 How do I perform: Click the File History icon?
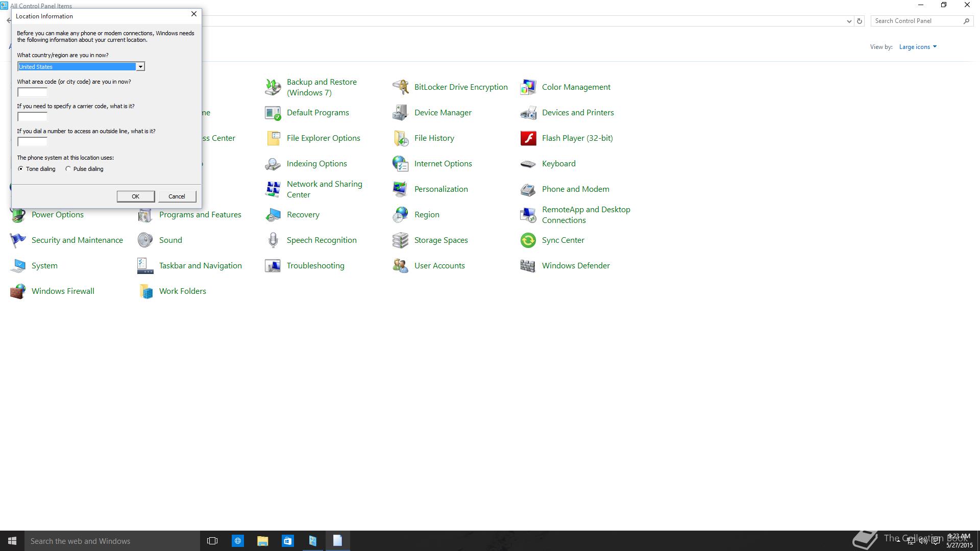tap(401, 138)
